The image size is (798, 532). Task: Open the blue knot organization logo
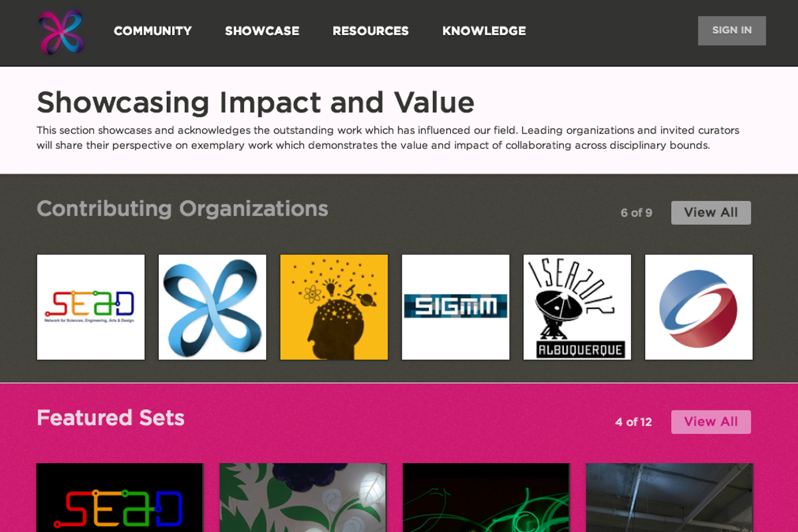pos(213,307)
